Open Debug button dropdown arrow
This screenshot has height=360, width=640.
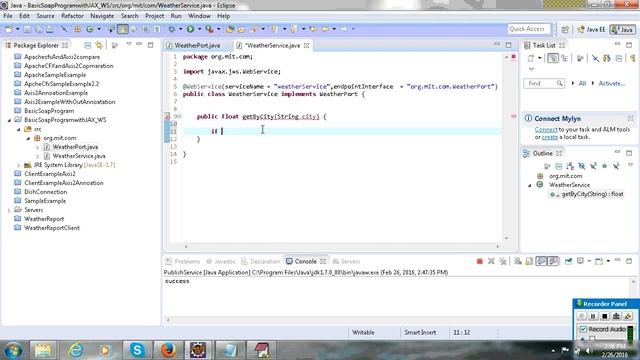click(180, 29)
